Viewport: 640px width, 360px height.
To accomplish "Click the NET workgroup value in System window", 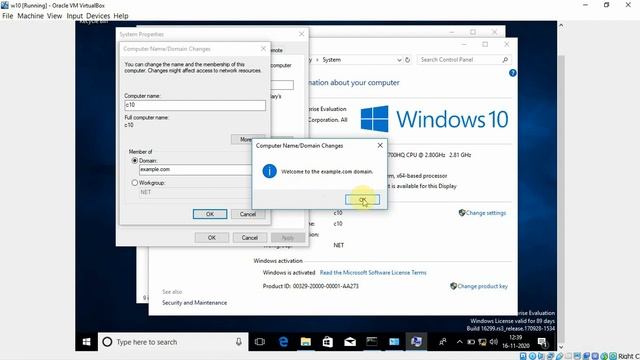I will [x=339, y=245].
